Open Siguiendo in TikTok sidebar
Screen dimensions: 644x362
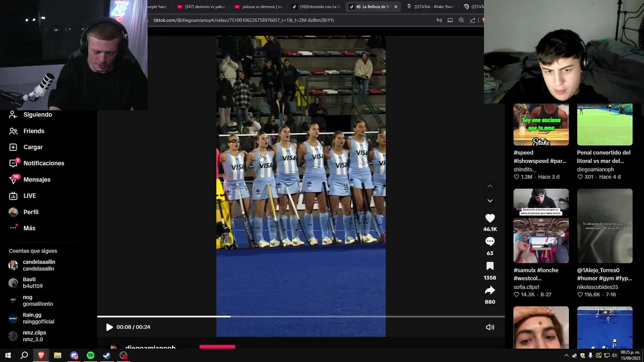(x=37, y=115)
